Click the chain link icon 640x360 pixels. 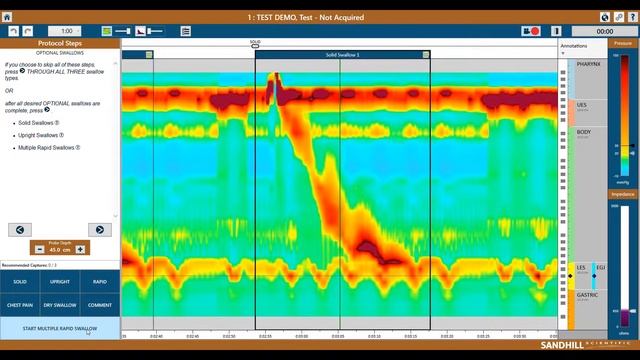pos(619,17)
